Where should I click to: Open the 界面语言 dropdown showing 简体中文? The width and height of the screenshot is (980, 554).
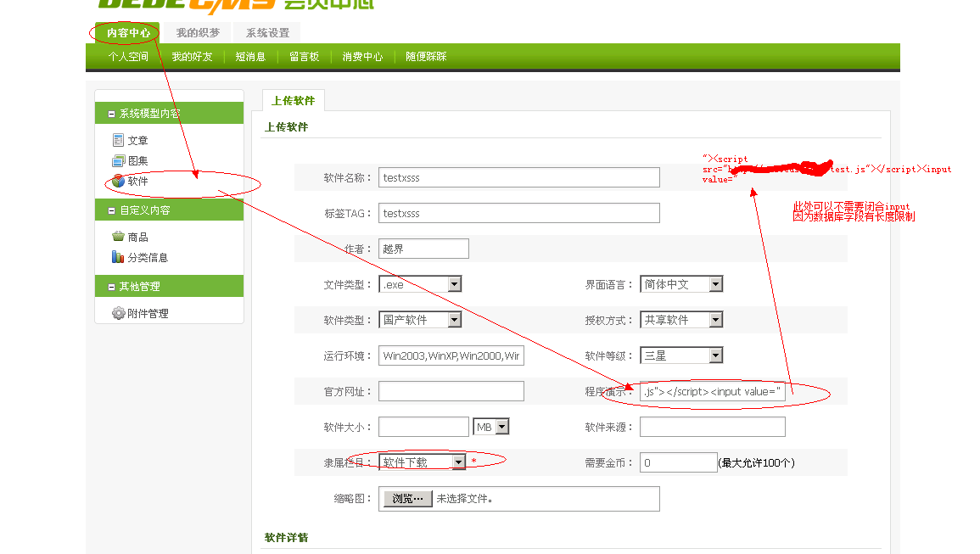coord(681,284)
